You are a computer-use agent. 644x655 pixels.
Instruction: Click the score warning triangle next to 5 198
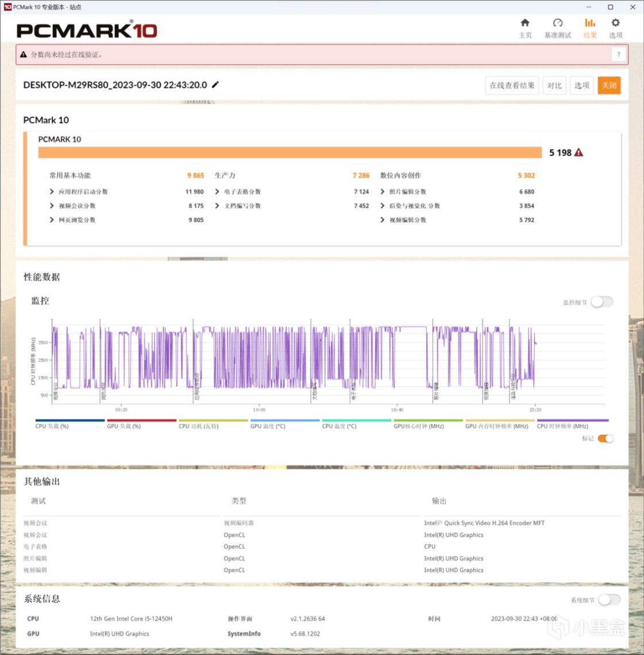click(579, 153)
